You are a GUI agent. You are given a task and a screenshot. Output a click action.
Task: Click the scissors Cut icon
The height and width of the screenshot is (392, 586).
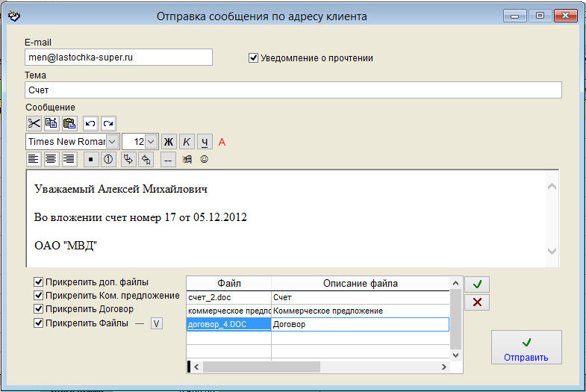point(34,123)
